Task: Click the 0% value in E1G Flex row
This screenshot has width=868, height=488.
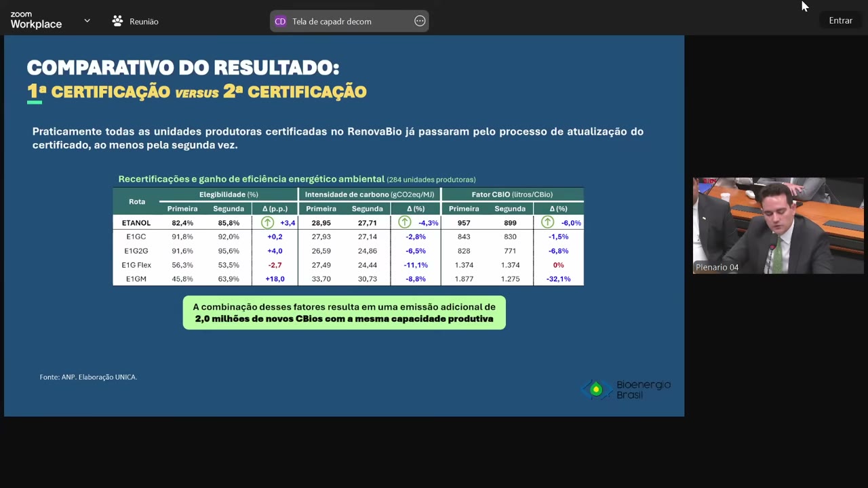Action: (558, 265)
